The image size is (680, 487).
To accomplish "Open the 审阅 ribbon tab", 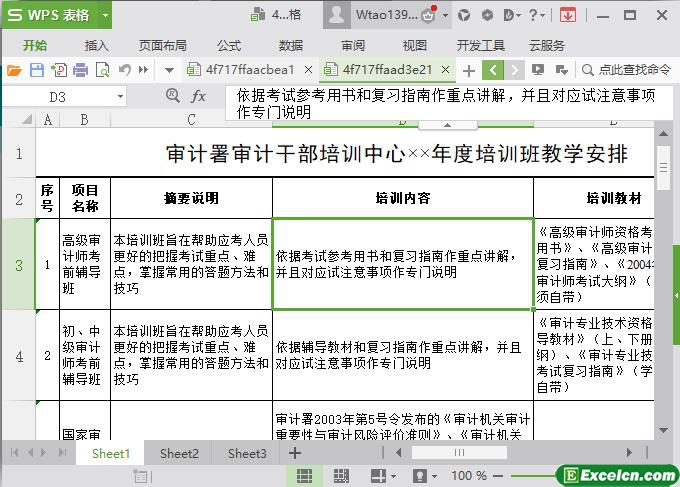I will [x=353, y=46].
